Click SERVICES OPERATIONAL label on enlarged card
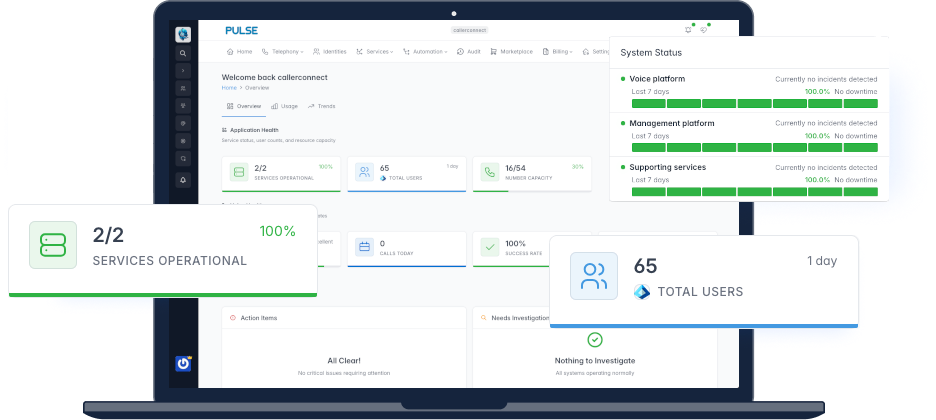Screen dimensions: 936x420 click(170, 261)
